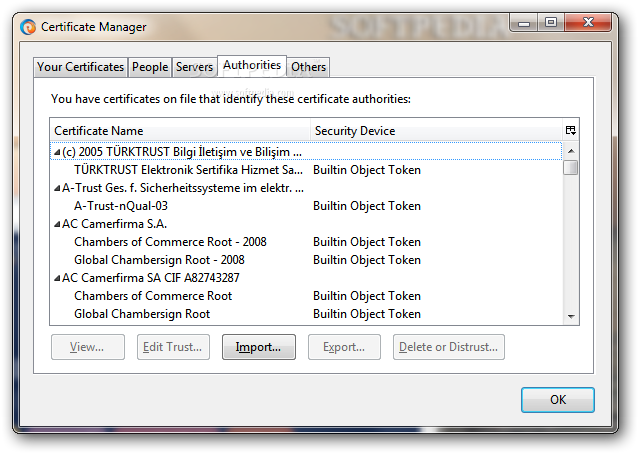Collapse the AC Camerfirma SA CIF A82743287 group
639x454 pixels.
click(57, 278)
